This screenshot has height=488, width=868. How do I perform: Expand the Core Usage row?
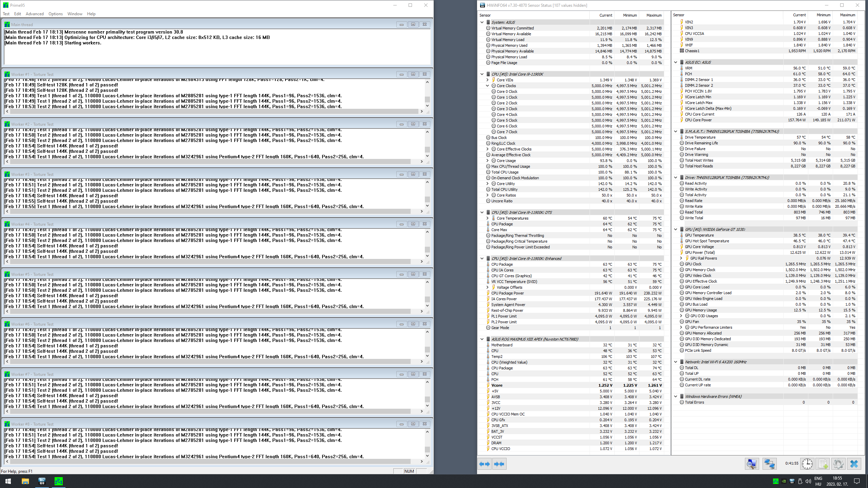488,161
